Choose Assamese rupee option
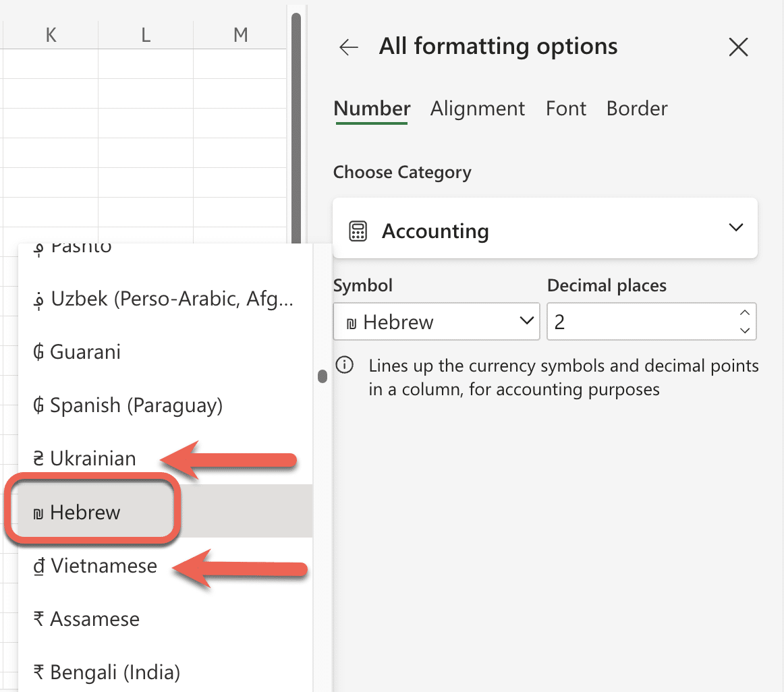Image resolution: width=784 pixels, height=692 pixels. (94, 619)
